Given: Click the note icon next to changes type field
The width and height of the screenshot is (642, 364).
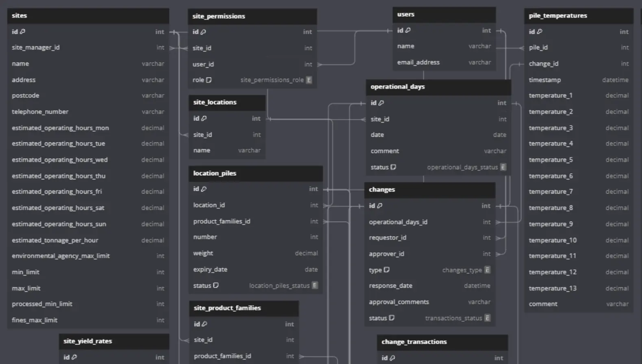Looking at the screenshot, I should (x=386, y=270).
